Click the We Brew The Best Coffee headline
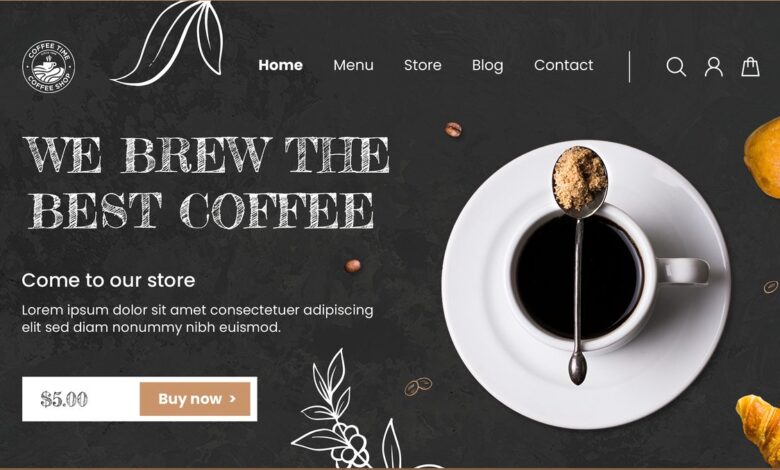Image resolution: width=780 pixels, height=470 pixels. (x=206, y=183)
